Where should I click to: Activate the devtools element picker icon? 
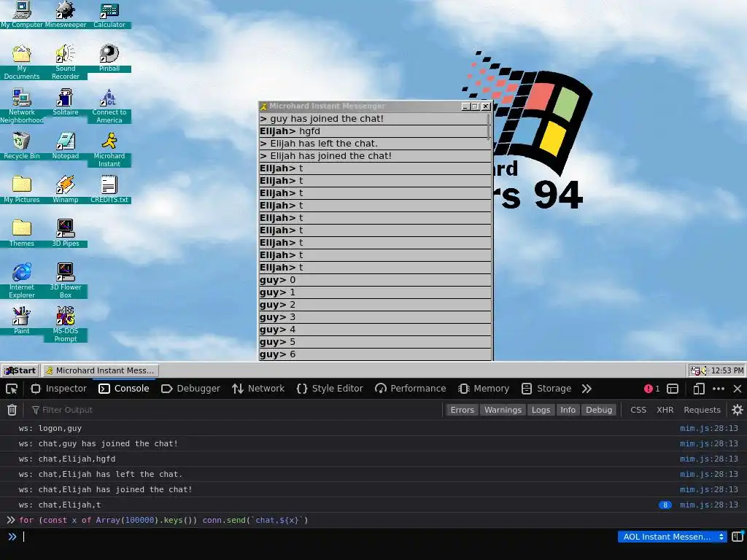12,389
